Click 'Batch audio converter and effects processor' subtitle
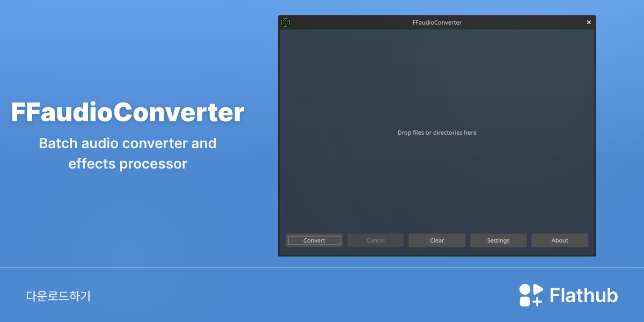 point(128,153)
